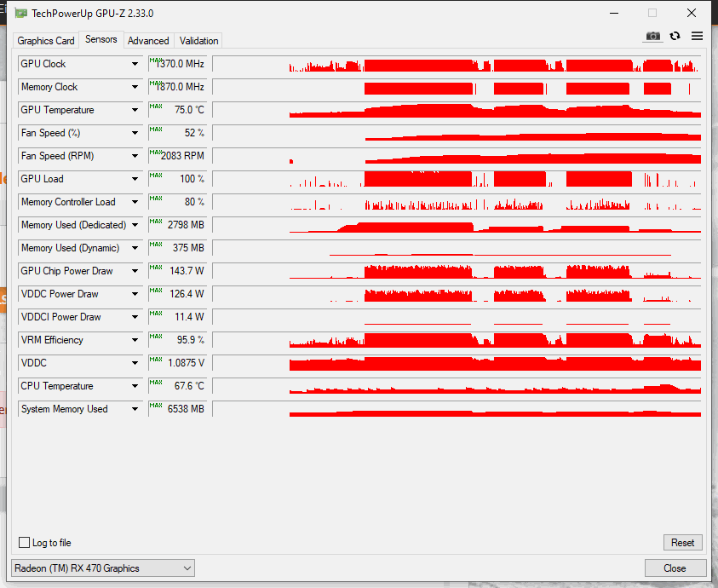Click the 100 % GPU Load value
Viewport: 718px width, 588px height.
coord(177,179)
